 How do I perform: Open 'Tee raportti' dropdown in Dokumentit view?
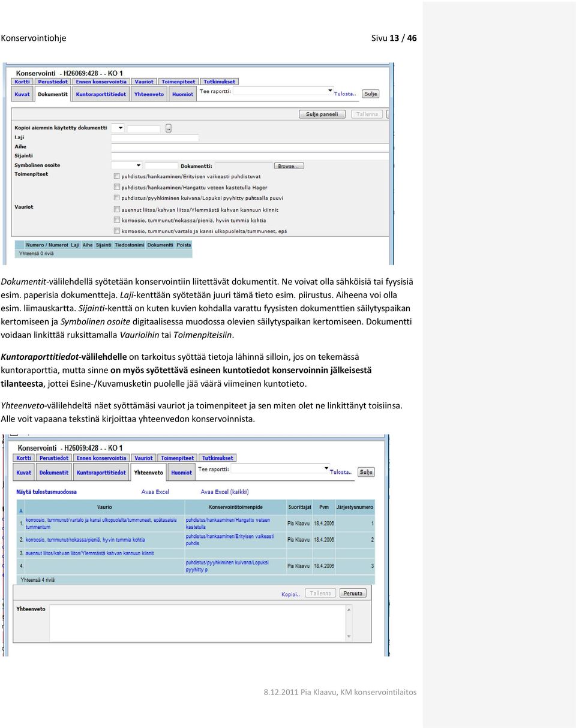point(283,91)
